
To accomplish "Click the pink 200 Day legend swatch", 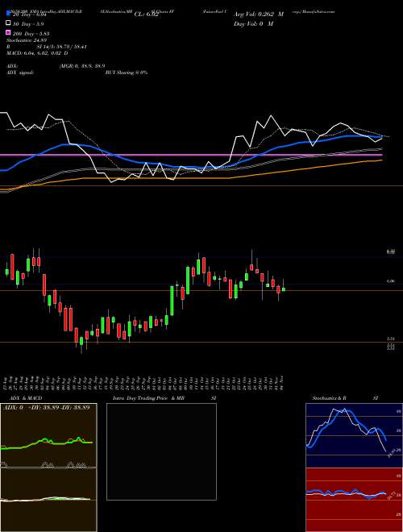I will [8, 33].
